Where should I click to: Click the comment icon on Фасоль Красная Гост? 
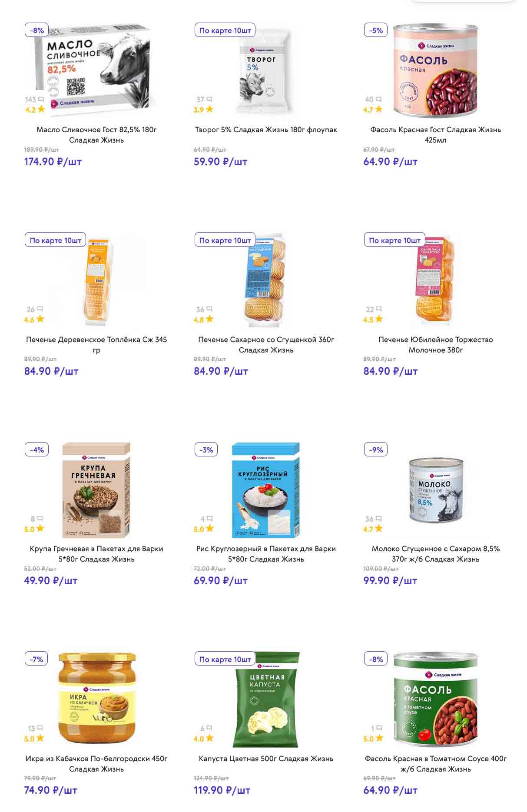(x=378, y=100)
